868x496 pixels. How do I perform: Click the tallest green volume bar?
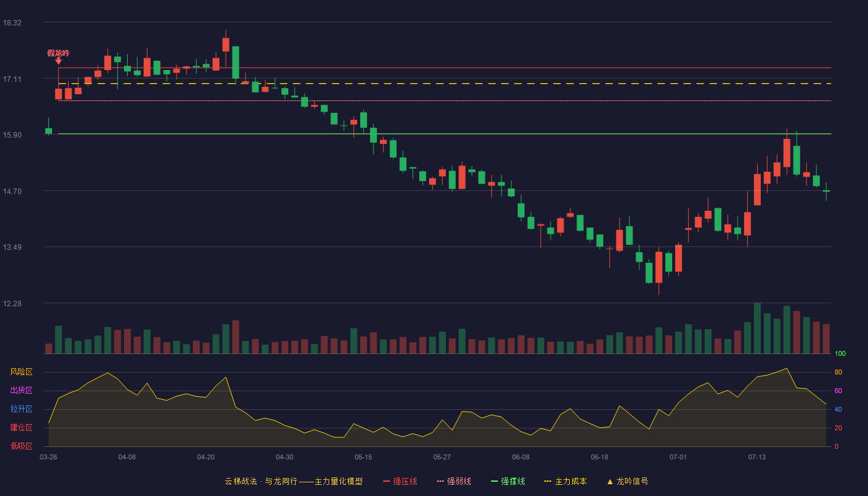click(x=757, y=328)
